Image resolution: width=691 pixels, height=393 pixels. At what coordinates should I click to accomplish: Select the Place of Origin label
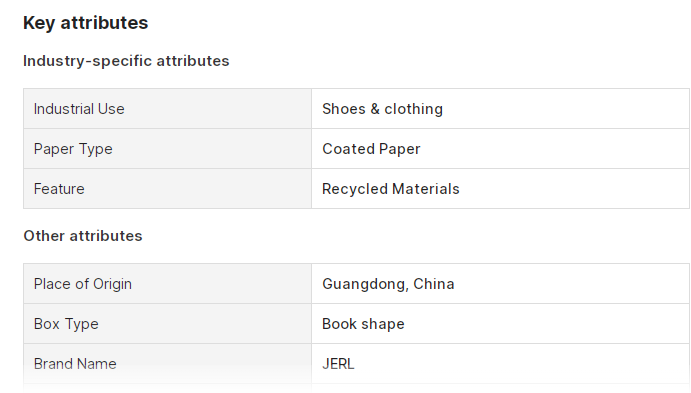83,284
